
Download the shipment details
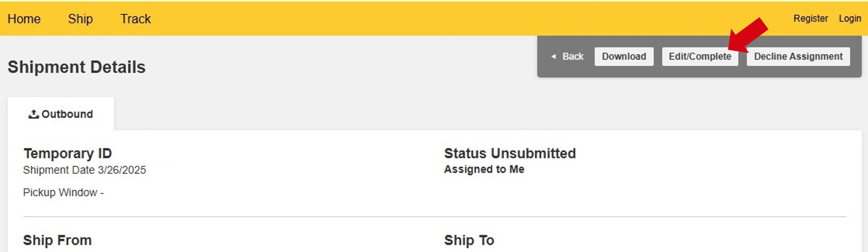[624, 57]
